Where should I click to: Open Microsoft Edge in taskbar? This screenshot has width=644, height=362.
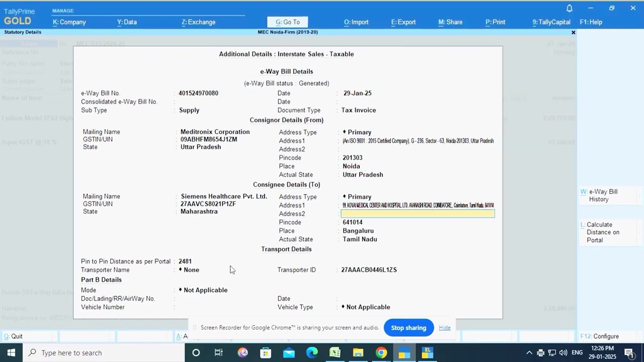[x=312, y=353]
